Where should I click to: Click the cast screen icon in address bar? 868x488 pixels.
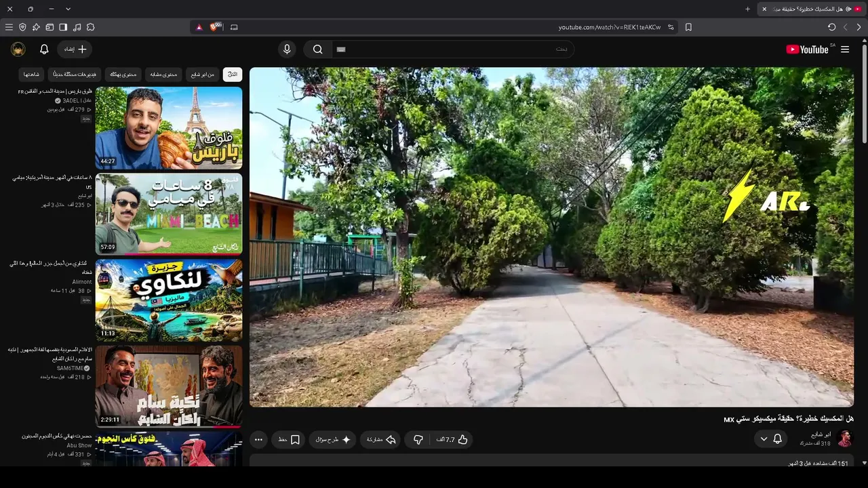[234, 27]
